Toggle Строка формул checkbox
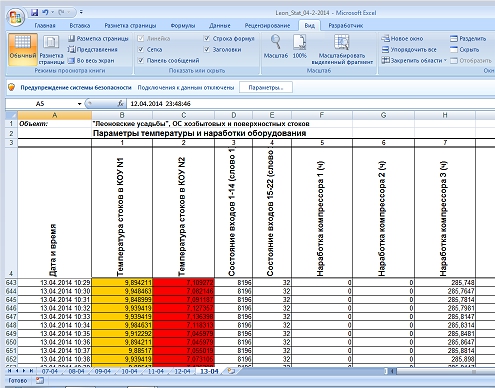The width and height of the screenshot is (495, 388). (x=207, y=39)
